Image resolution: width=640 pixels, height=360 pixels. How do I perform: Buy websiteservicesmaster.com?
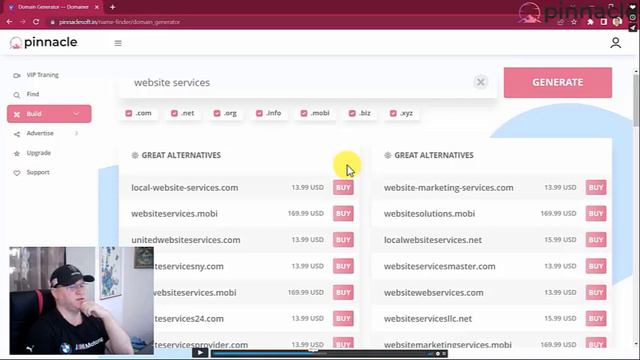click(596, 266)
